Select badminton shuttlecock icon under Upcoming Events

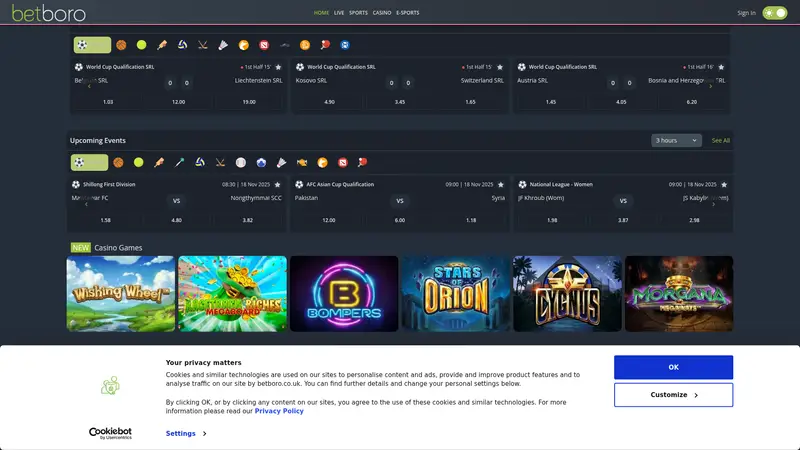pos(282,162)
